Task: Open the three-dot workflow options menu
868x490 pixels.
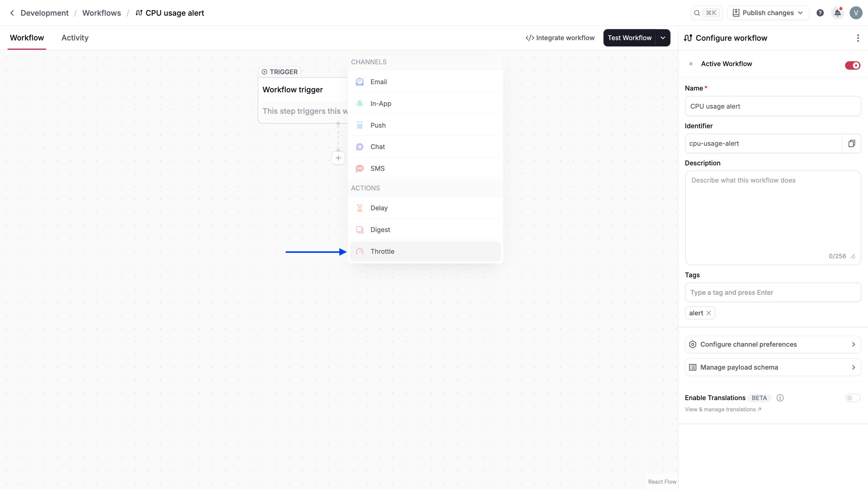Action: (857, 38)
